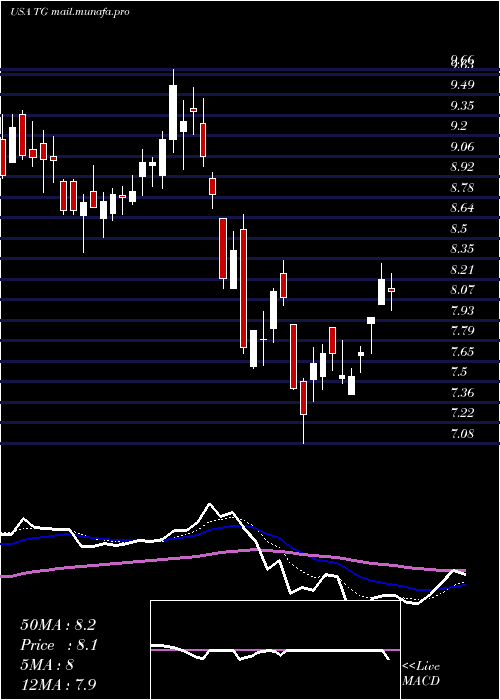This screenshot has height=700, width=500.
Task: Click the 7.65 price level label
Action: coord(462,352)
